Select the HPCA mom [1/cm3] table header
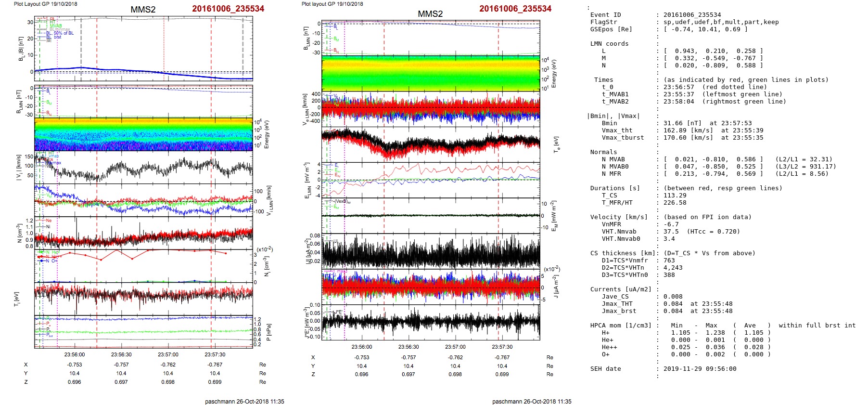The width and height of the screenshot is (868, 405). click(x=621, y=326)
